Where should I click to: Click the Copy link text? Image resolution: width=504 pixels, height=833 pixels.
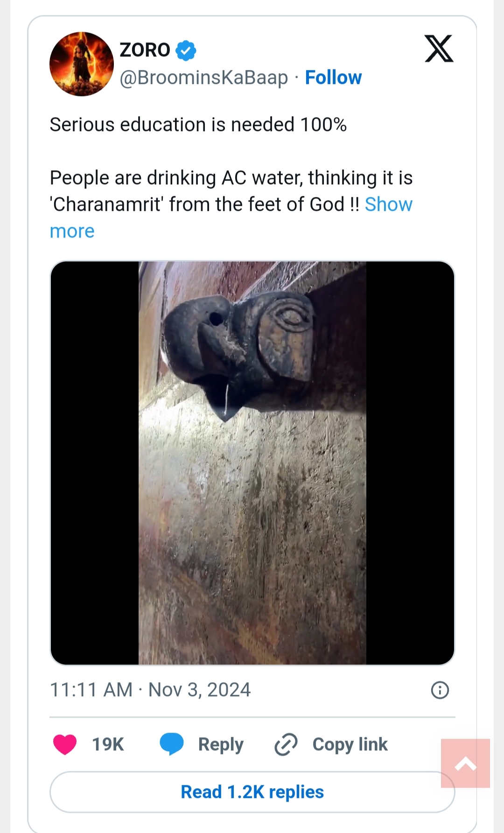[x=350, y=744]
